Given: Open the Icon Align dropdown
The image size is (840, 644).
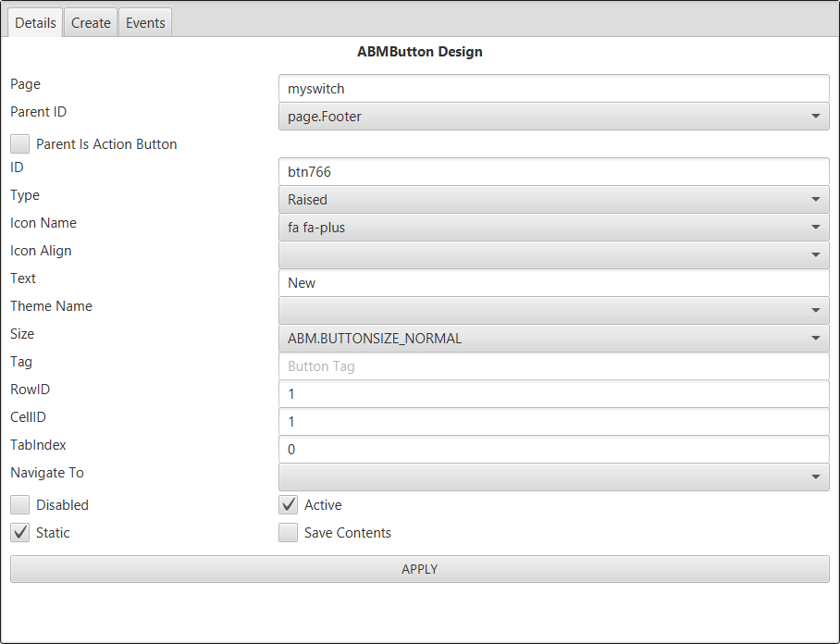Looking at the screenshot, I should coord(553,255).
